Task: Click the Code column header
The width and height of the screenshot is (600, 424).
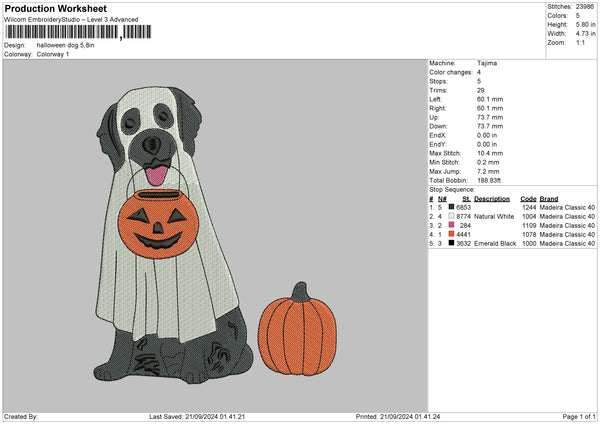Action: pyautogui.click(x=529, y=198)
